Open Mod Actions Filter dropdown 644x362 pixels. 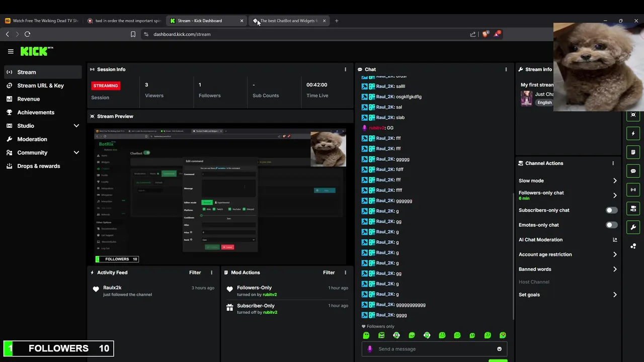tap(329, 273)
